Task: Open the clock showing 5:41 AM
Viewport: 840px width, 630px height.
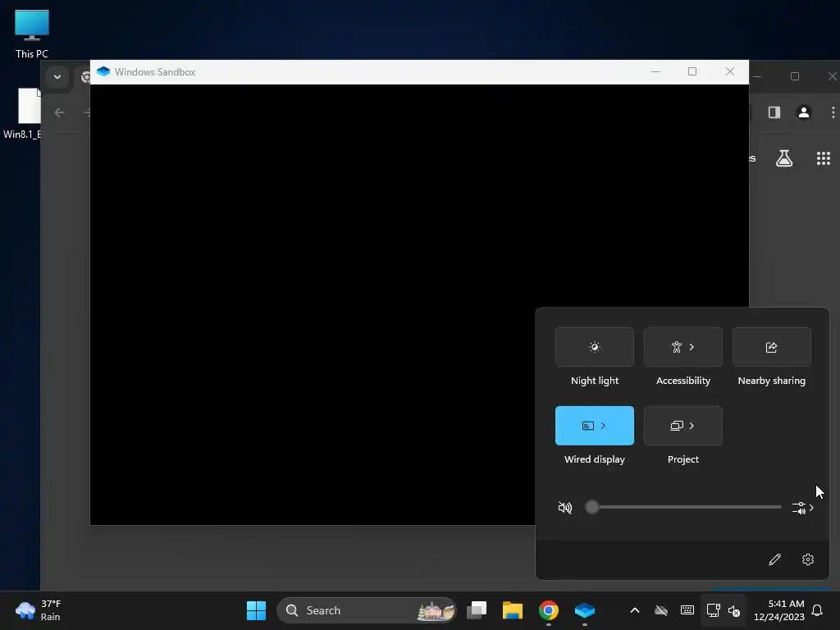Action: click(x=779, y=610)
